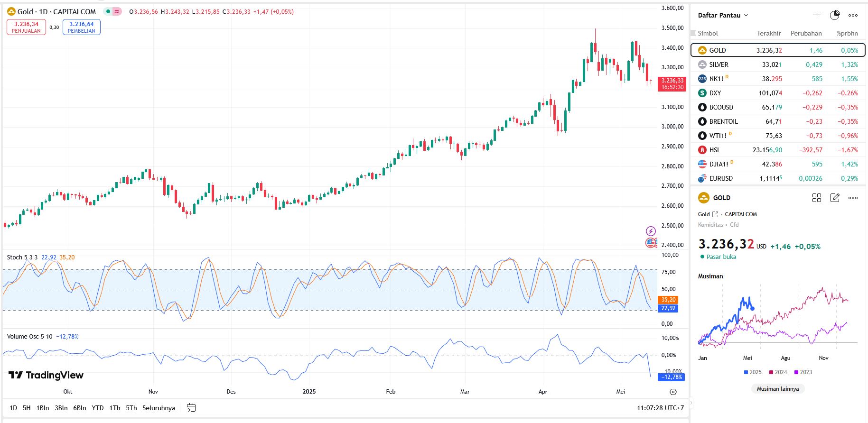The height and width of the screenshot is (423, 868).
Task: Open the GOLD details three-dot menu
Action: [853, 198]
